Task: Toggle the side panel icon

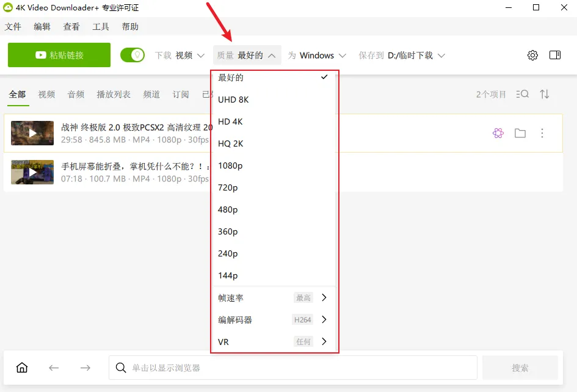Action: (555, 55)
